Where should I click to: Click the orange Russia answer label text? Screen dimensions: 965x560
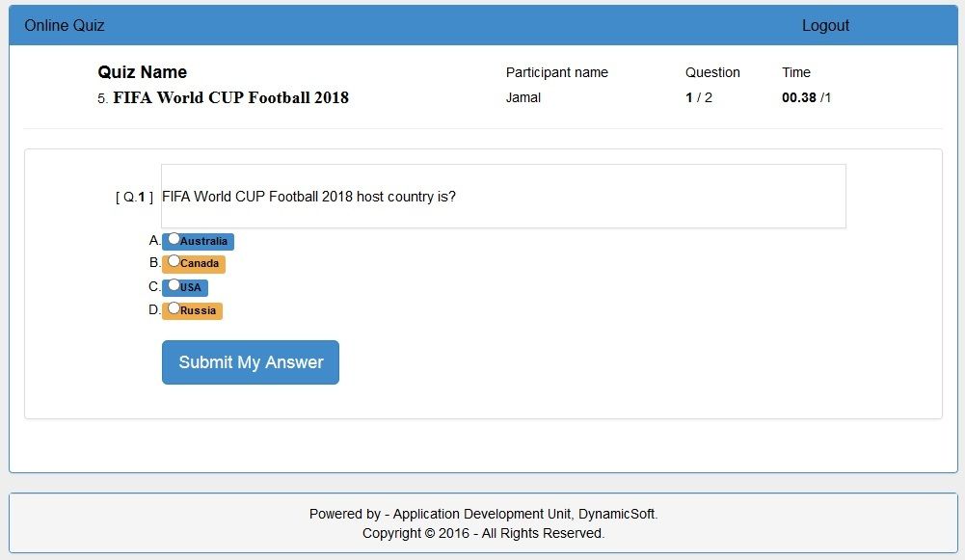click(x=198, y=311)
